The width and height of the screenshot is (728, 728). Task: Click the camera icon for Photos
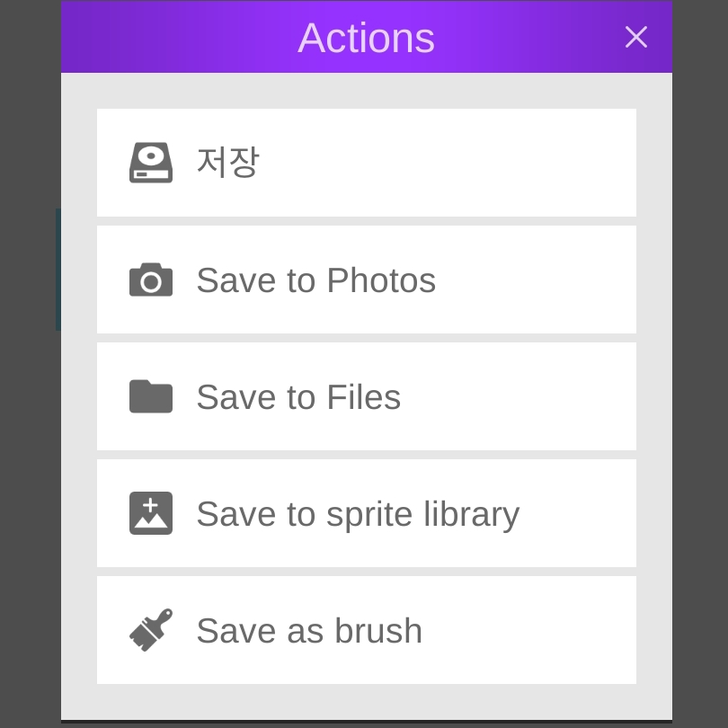click(151, 280)
